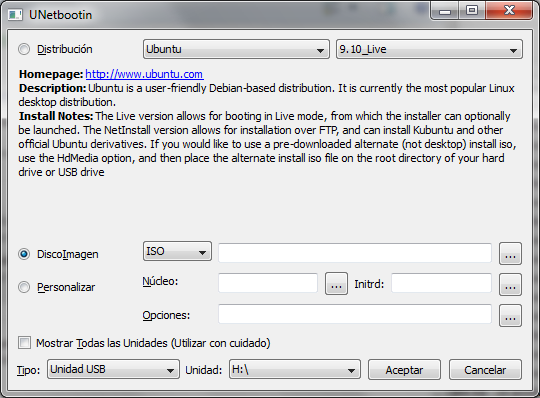540x398 pixels.
Task: Focus the Initrd input field
Action: [442, 283]
